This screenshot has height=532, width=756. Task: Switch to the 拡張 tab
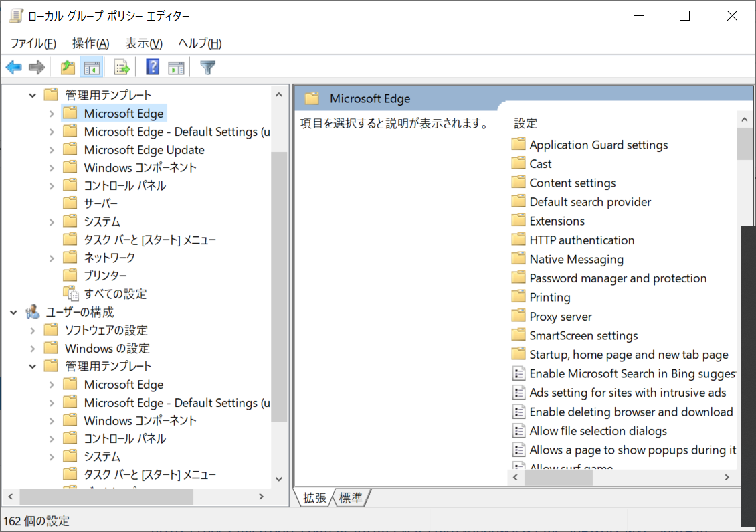pyautogui.click(x=314, y=498)
